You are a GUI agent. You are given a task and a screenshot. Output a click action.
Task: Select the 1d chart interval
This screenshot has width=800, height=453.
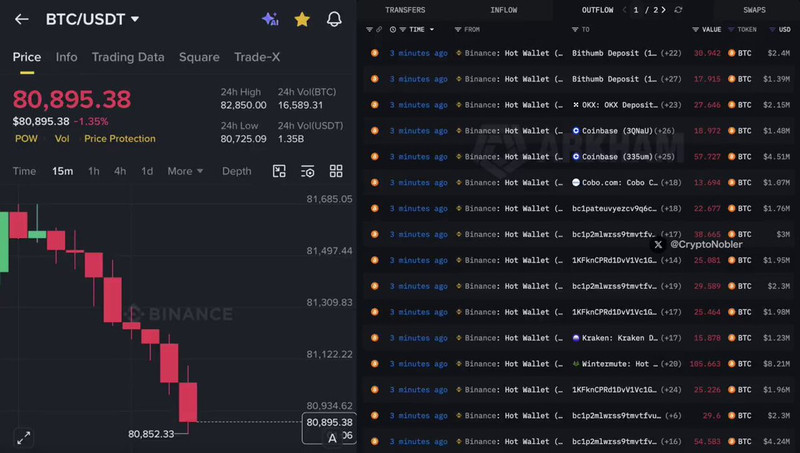click(x=147, y=171)
